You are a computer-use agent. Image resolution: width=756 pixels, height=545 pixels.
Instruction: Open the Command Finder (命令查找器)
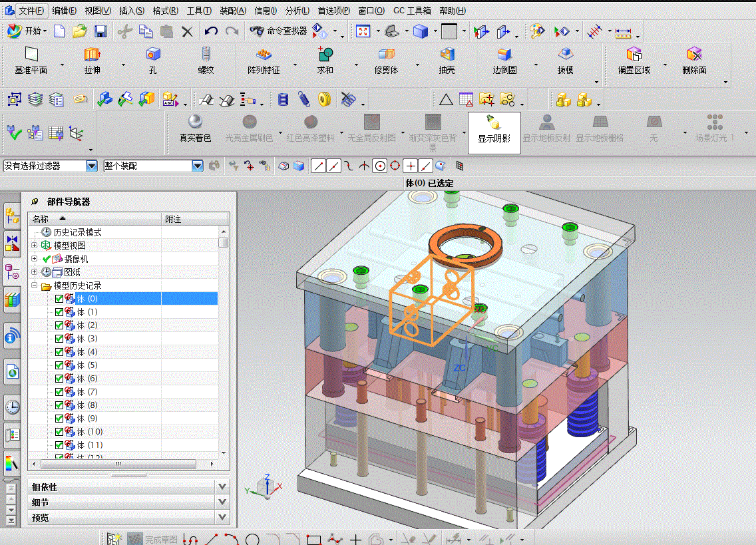tap(278, 31)
